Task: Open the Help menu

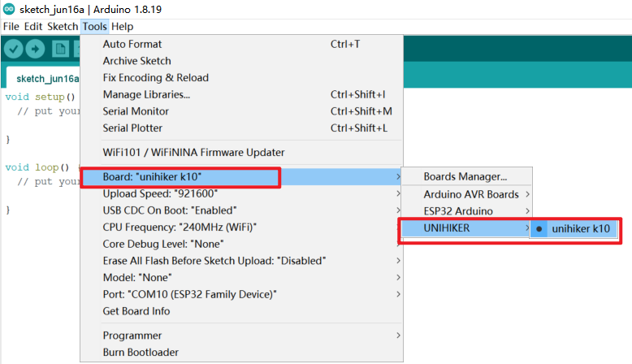Action: coord(122,27)
